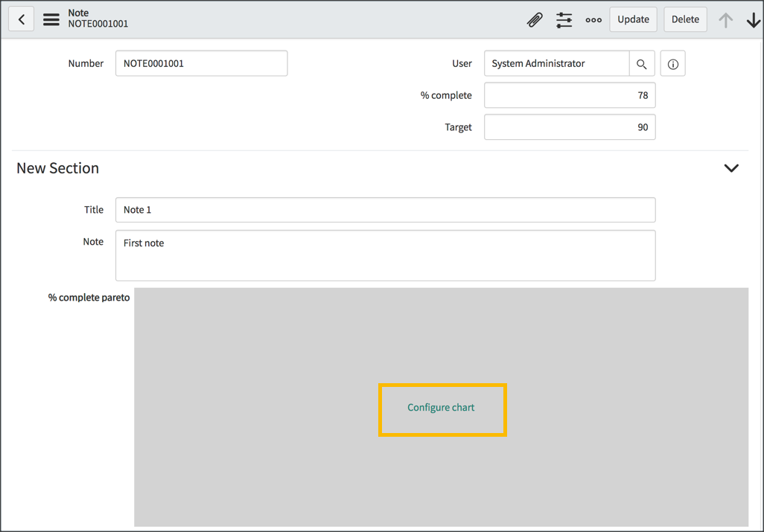Screen dimensions: 764x532
Task: Click the Update button
Action: coord(633,19)
